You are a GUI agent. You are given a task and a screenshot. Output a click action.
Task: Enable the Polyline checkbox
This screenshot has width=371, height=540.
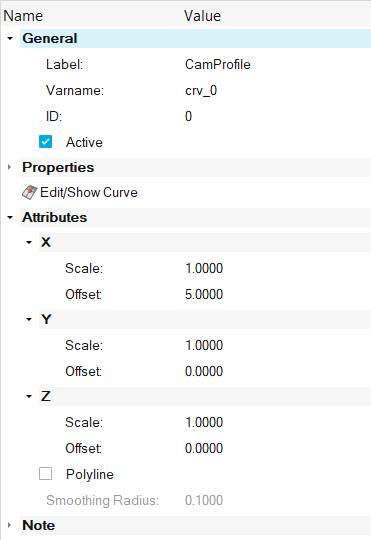click(45, 474)
